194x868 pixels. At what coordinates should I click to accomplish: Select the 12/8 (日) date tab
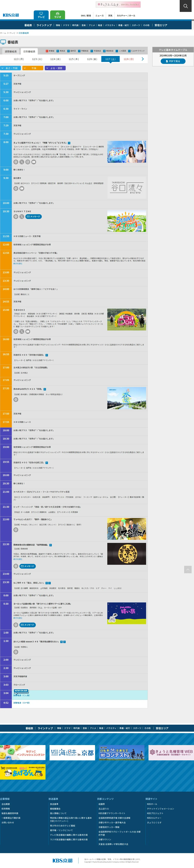pyautogui.click(x=128, y=59)
